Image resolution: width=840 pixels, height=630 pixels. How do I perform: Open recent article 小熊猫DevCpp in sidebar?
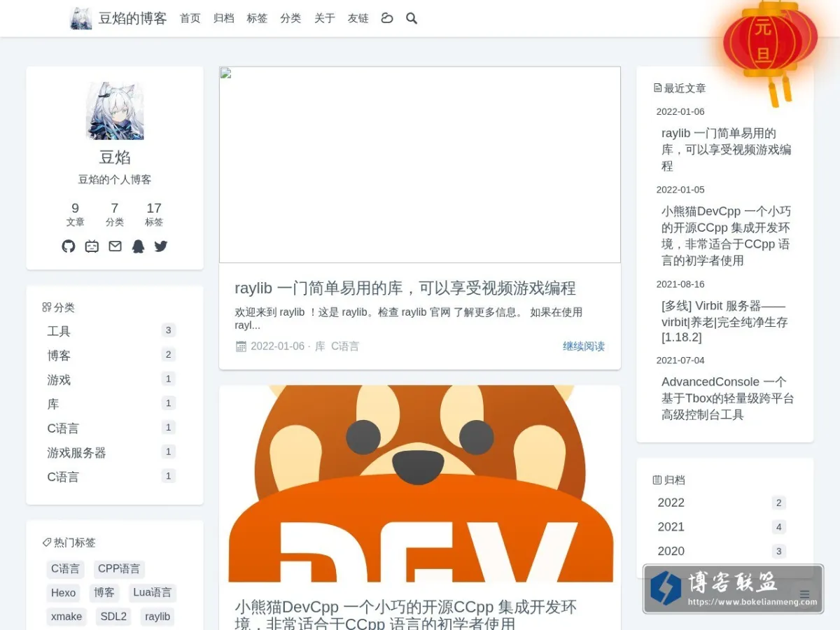[727, 236]
